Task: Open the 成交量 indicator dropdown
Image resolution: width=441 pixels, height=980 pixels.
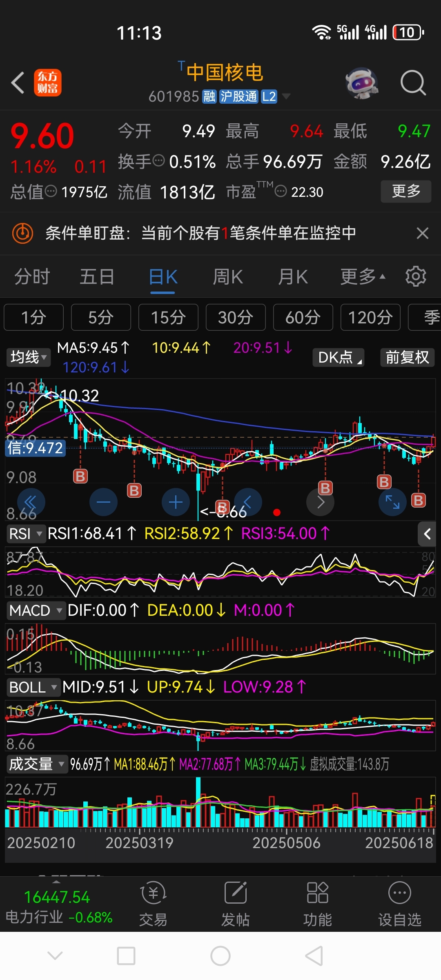Action: point(37,764)
